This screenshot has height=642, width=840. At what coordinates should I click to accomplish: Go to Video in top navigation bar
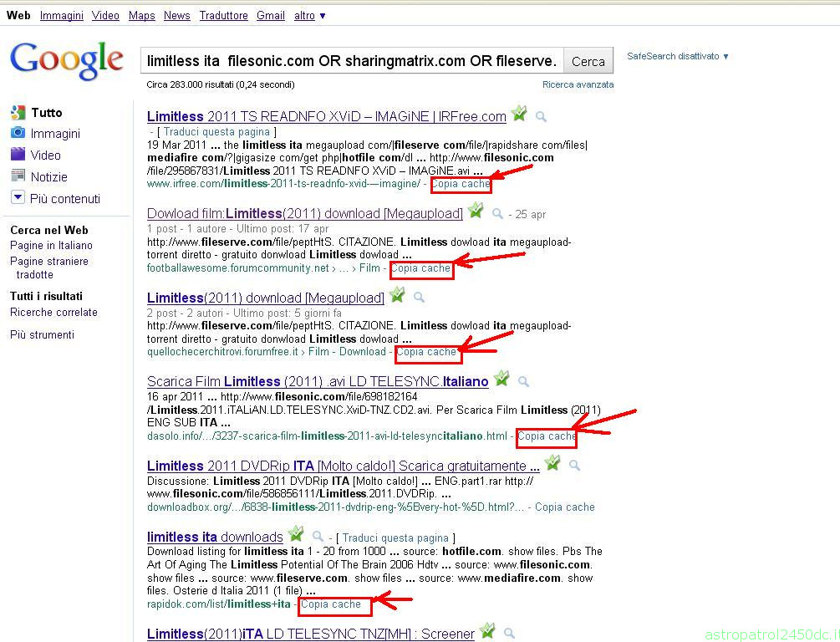(105, 16)
